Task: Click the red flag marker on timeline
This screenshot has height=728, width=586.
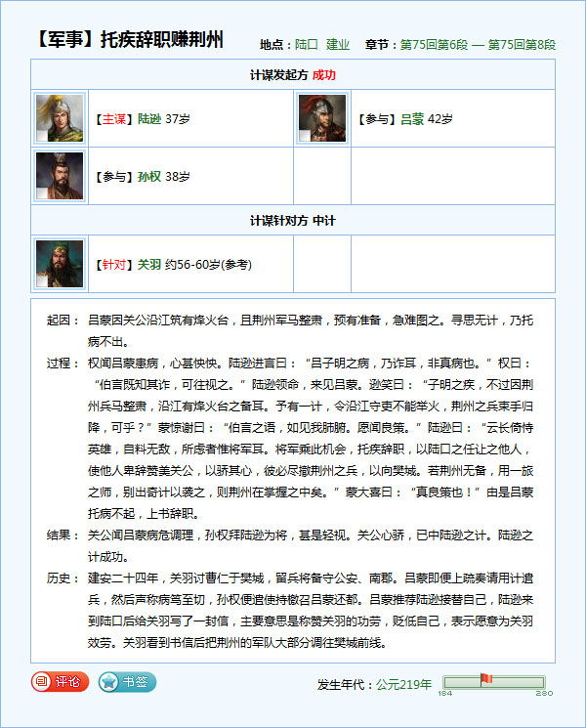Action: 485,679
